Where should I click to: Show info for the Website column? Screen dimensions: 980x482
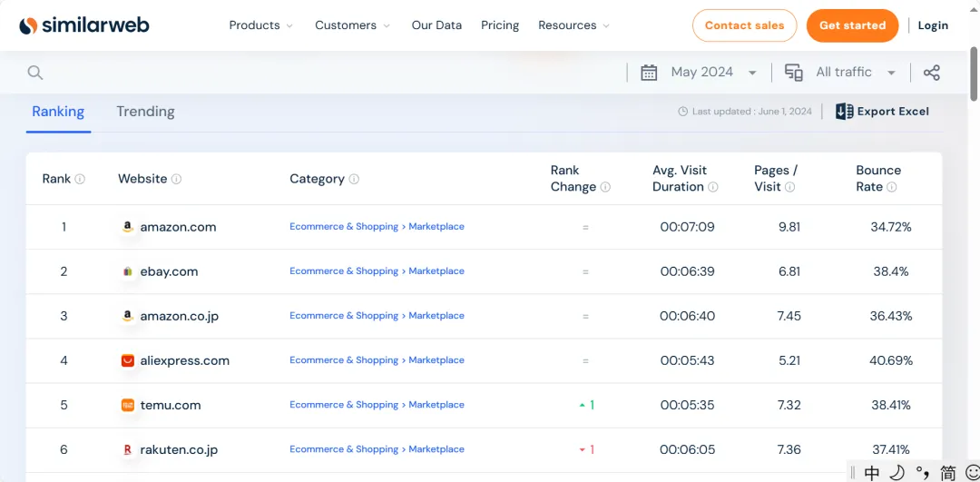[176, 179]
